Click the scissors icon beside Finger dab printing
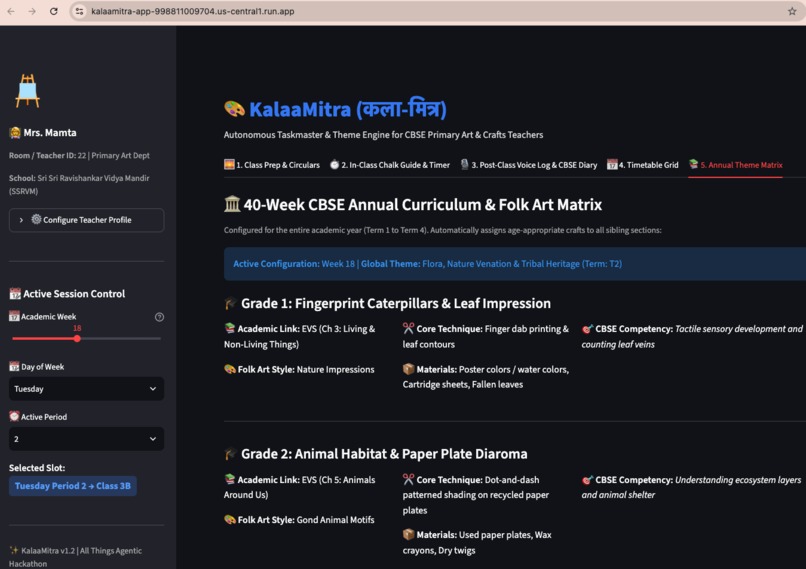This screenshot has height=569, width=806. 408,328
